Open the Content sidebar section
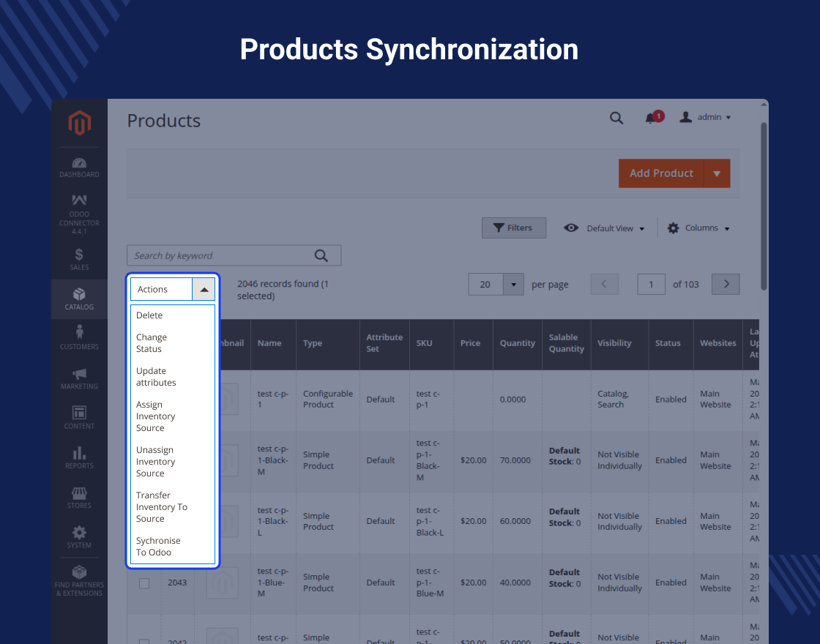The height and width of the screenshot is (644, 820). click(x=80, y=417)
